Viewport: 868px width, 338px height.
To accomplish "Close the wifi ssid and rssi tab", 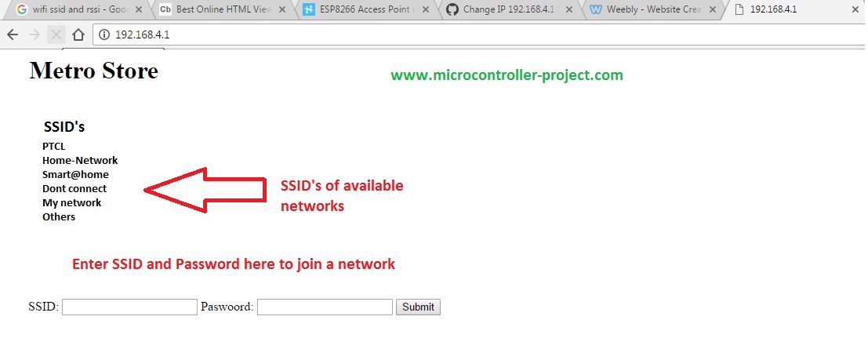I will (138, 9).
